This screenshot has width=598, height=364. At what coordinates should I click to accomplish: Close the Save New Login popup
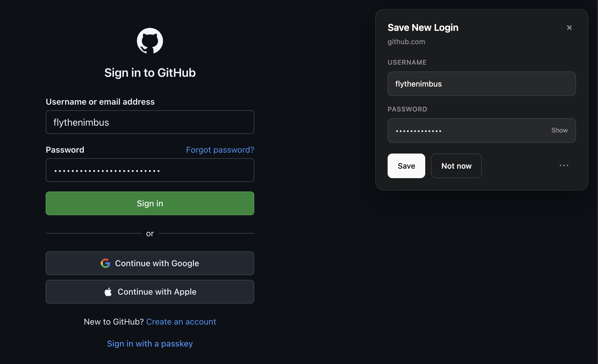tap(569, 28)
